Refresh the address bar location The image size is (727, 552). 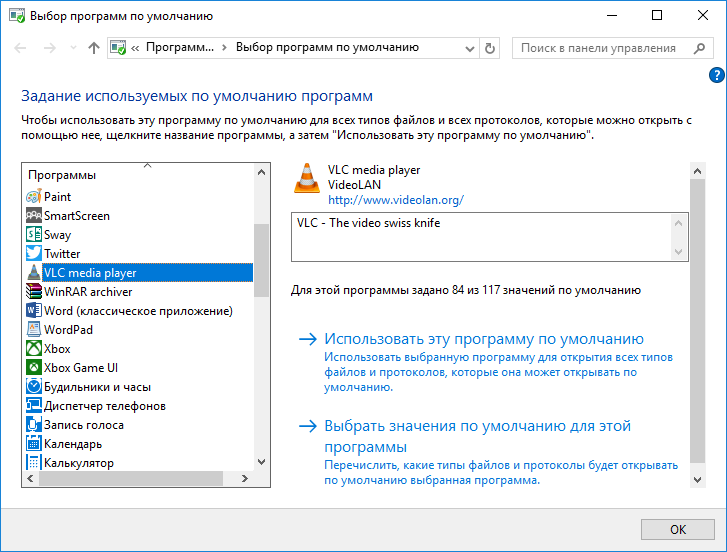coord(489,48)
